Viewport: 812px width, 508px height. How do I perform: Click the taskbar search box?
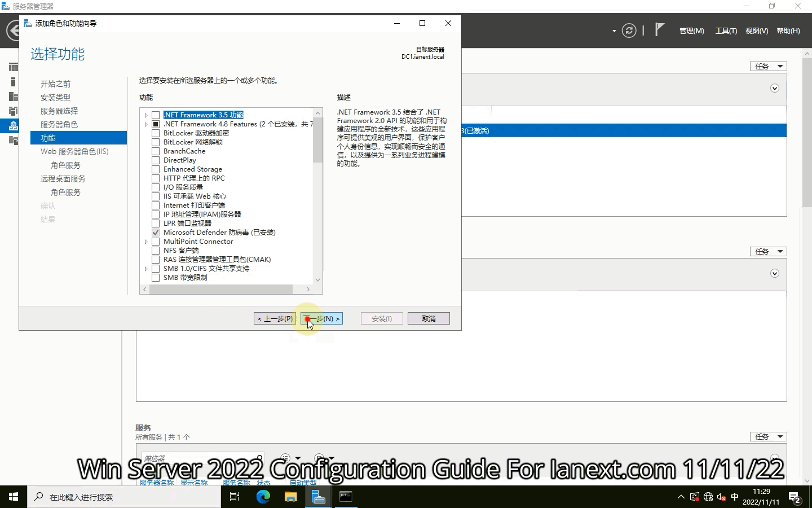pos(124,497)
